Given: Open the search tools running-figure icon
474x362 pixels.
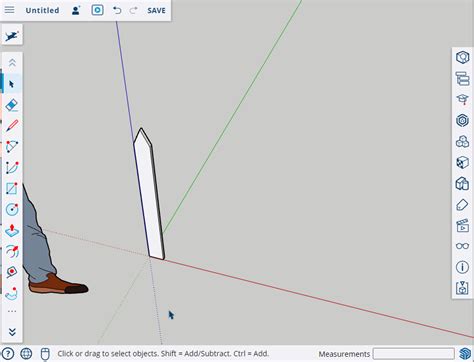Looking at the screenshot, I should coord(12,35).
